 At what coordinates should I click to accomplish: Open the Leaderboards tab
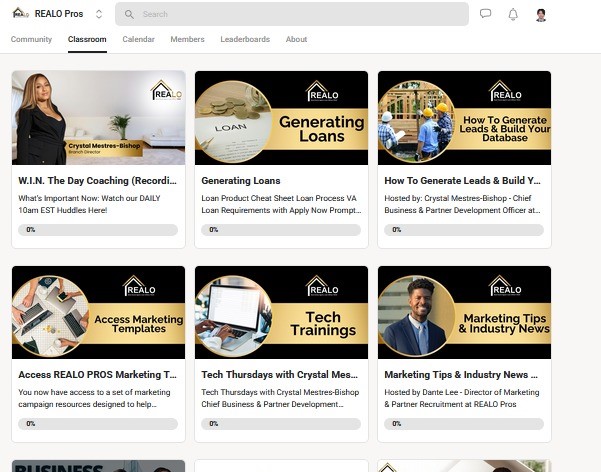pos(245,39)
